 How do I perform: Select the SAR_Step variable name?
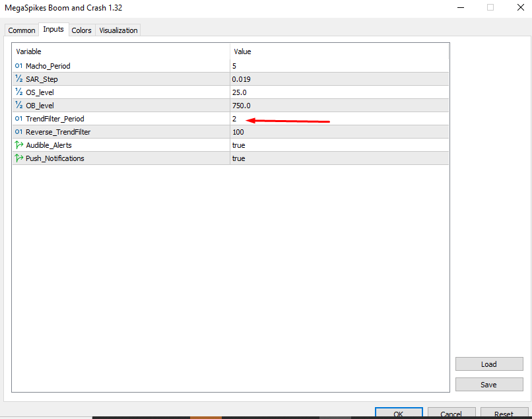42,79
